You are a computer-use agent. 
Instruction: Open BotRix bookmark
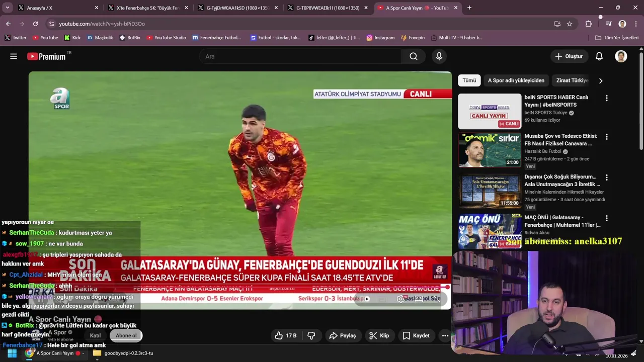coord(130,38)
